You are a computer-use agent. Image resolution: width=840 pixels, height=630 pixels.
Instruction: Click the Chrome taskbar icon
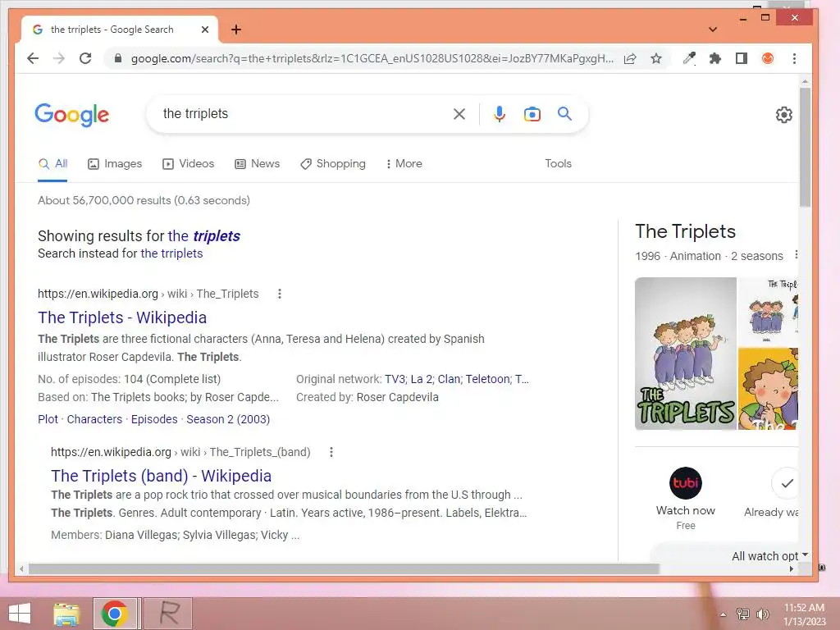point(114,614)
